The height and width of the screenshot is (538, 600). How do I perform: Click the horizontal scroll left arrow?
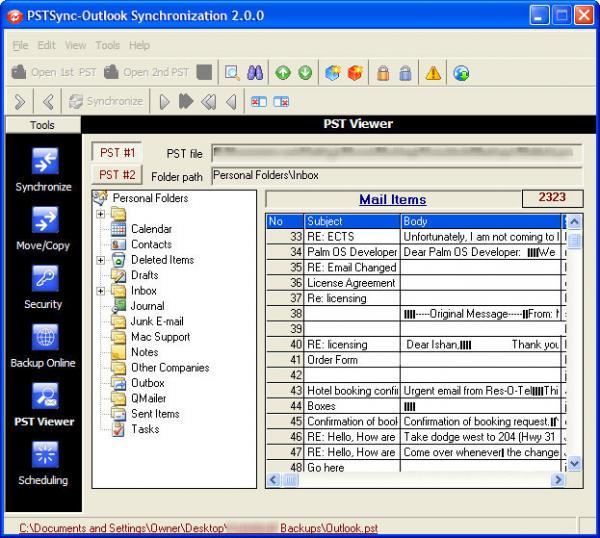(273, 479)
